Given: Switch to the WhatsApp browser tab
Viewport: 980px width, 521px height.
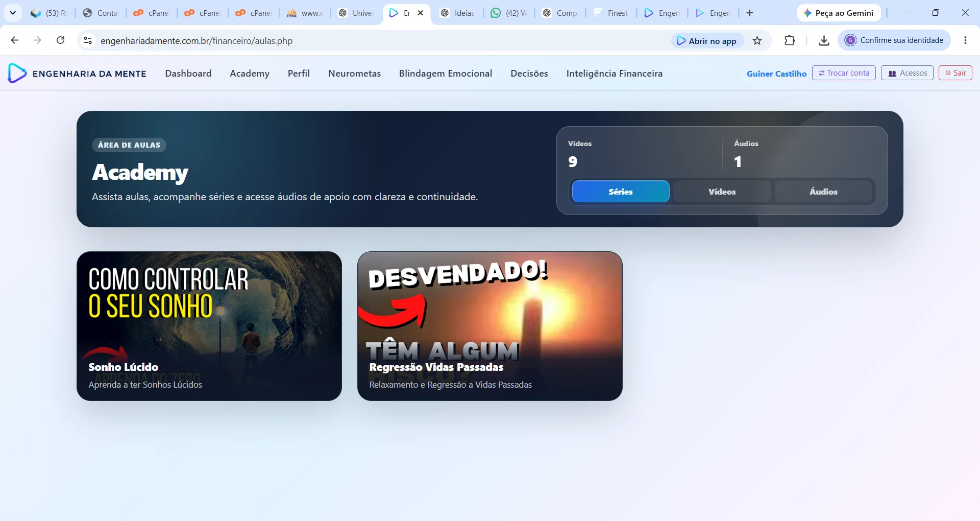Looking at the screenshot, I should coord(508,13).
